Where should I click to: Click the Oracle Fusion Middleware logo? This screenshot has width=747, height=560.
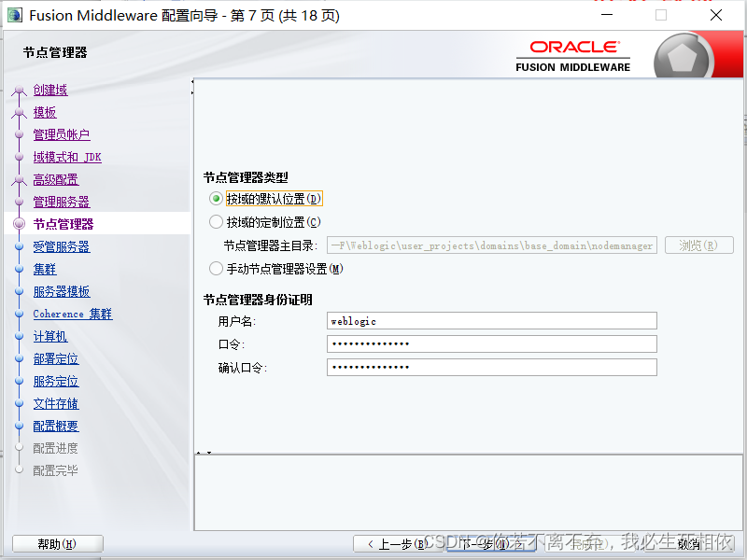pos(573,56)
